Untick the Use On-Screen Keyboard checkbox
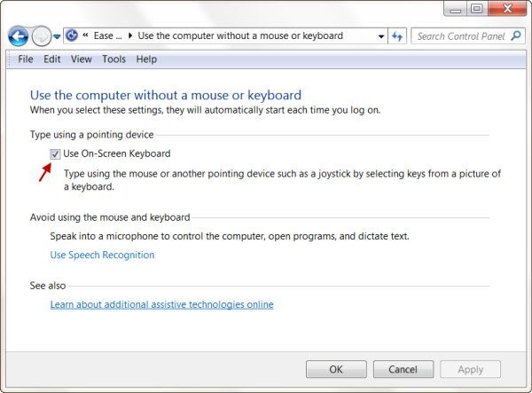The image size is (532, 393). click(55, 154)
